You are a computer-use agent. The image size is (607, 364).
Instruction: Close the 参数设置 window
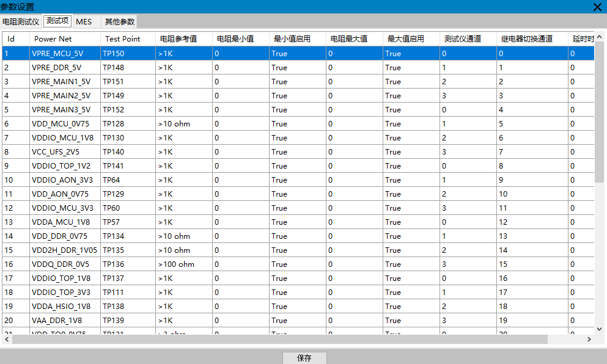point(597,7)
